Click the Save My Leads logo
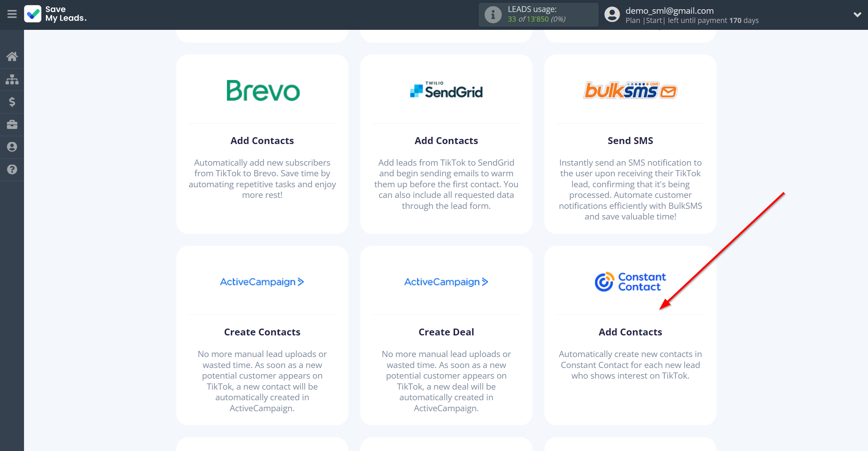868x451 pixels. (x=56, y=14)
